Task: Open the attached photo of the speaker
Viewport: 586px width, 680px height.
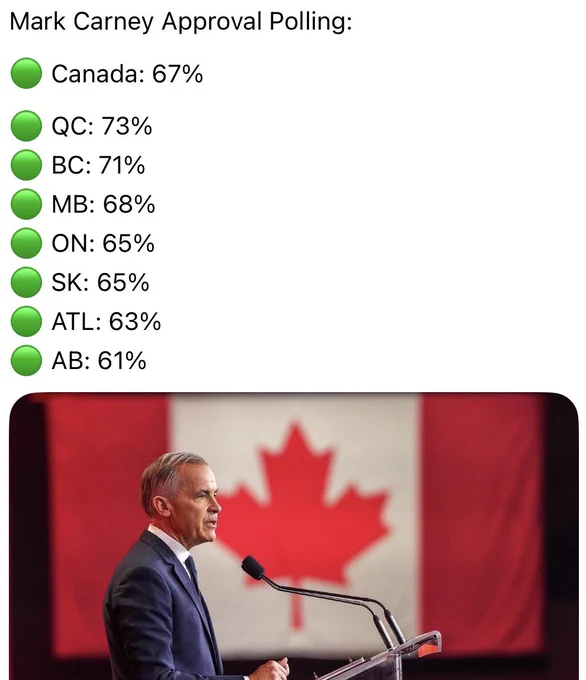Action: (294, 536)
